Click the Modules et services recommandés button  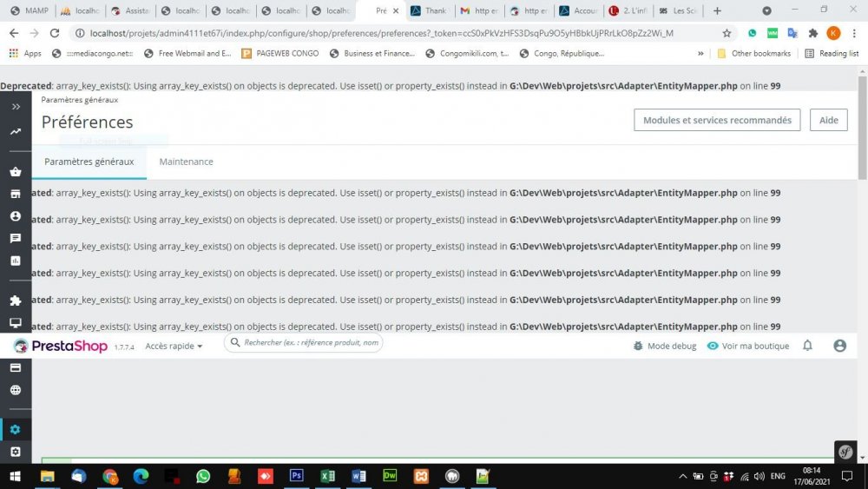tap(717, 120)
